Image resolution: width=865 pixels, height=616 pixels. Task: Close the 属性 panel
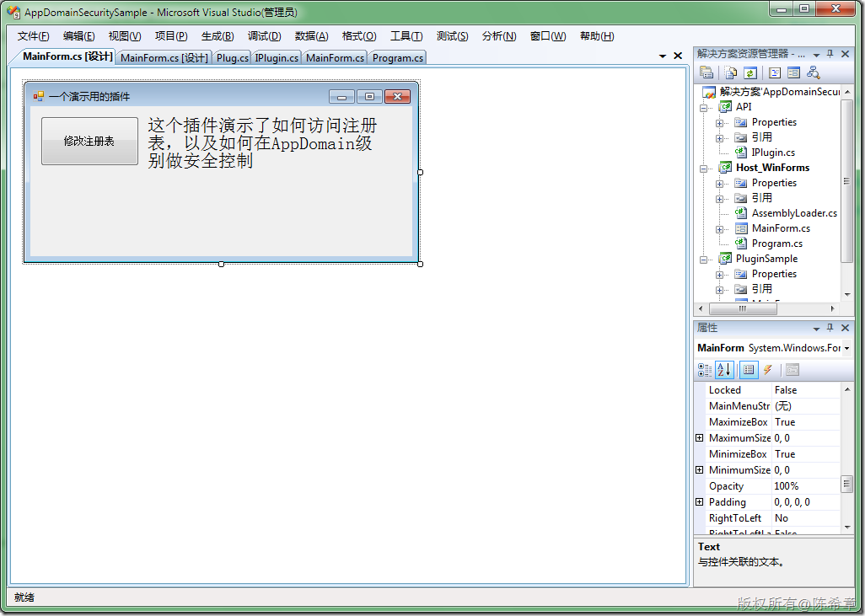click(845, 328)
